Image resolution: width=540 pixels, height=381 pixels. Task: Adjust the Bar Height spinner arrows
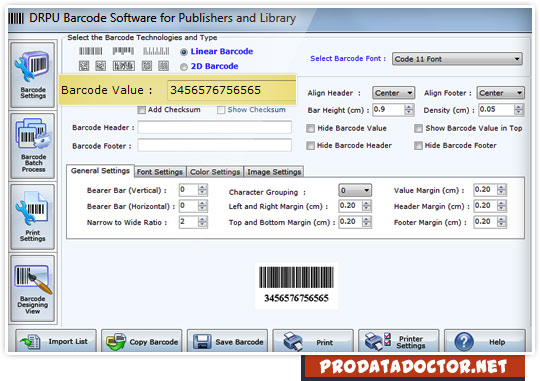pos(409,110)
